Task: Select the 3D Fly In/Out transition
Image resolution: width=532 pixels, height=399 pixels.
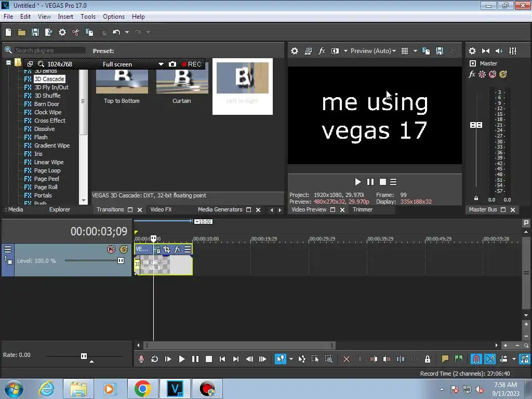Action: [51, 87]
